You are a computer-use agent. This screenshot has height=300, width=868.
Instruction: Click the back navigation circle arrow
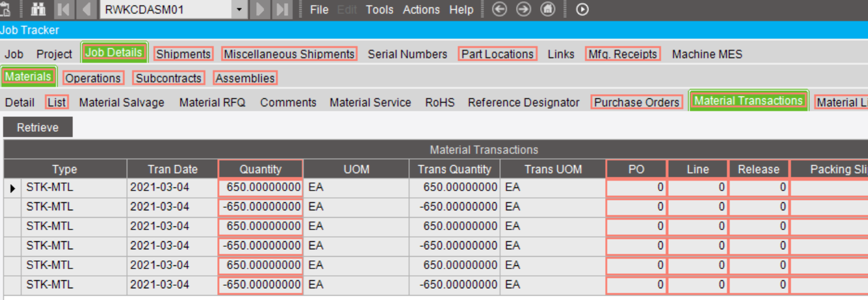click(x=500, y=9)
